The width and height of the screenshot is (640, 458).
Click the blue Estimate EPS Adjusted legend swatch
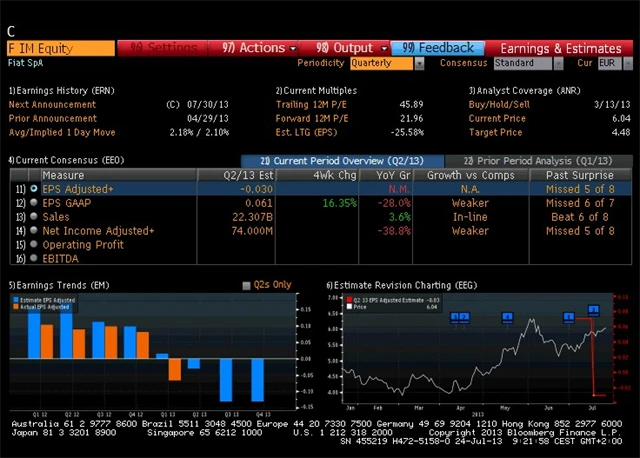click(x=16, y=300)
